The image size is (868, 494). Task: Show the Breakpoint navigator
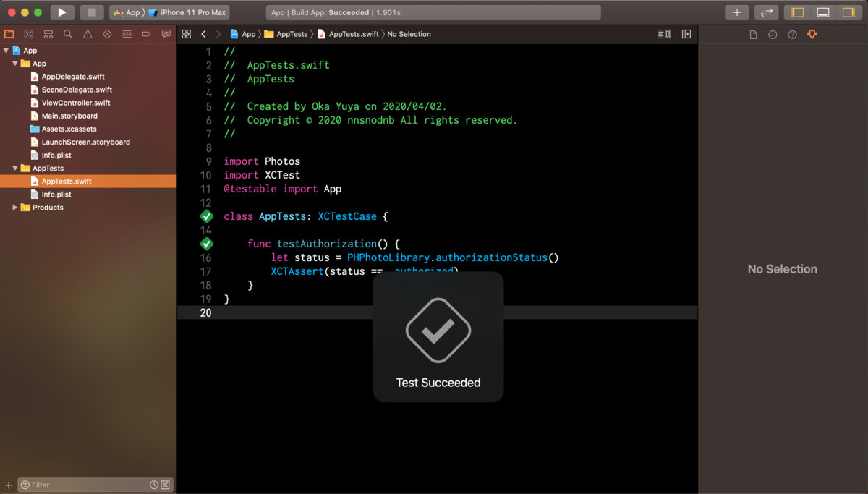[146, 34]
